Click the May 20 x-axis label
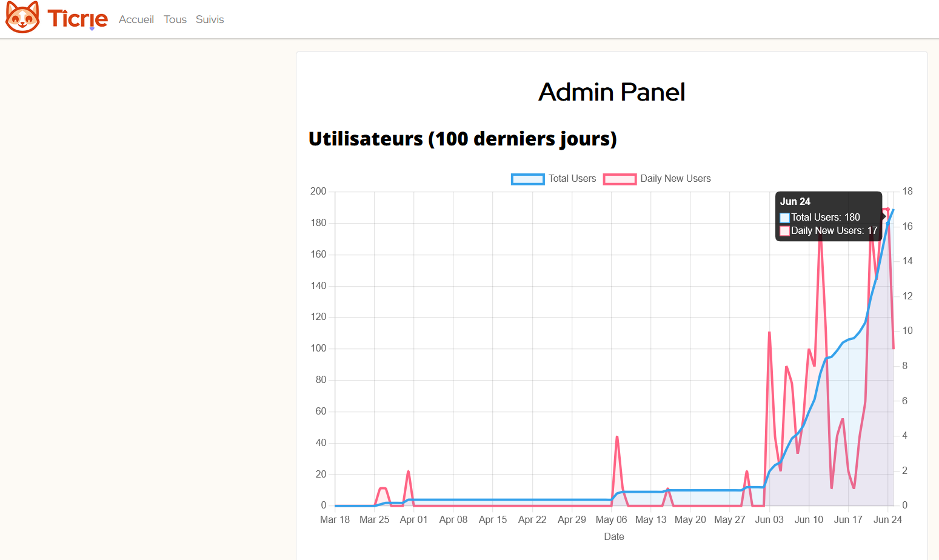The image size is (939, 560). tap(690, 520)
